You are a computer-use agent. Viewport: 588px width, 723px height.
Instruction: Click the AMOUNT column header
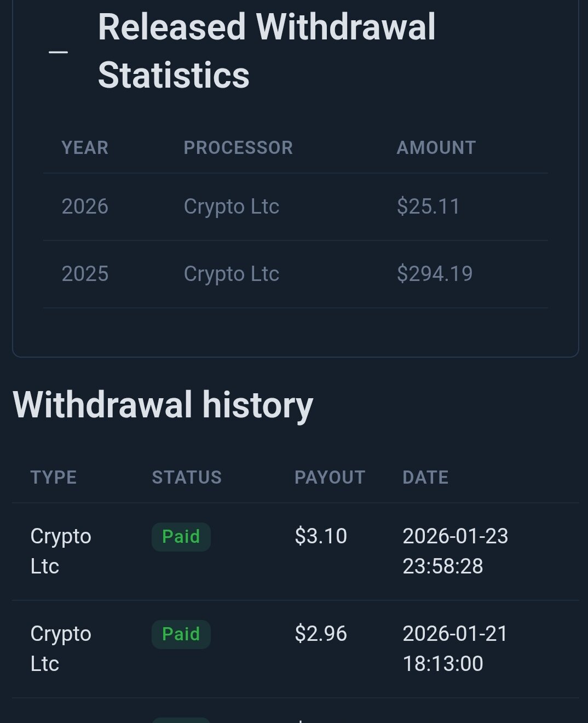(x=436, y=148)
